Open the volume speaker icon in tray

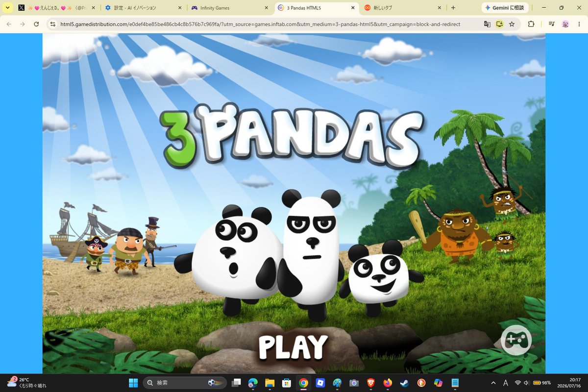(526, 383)
